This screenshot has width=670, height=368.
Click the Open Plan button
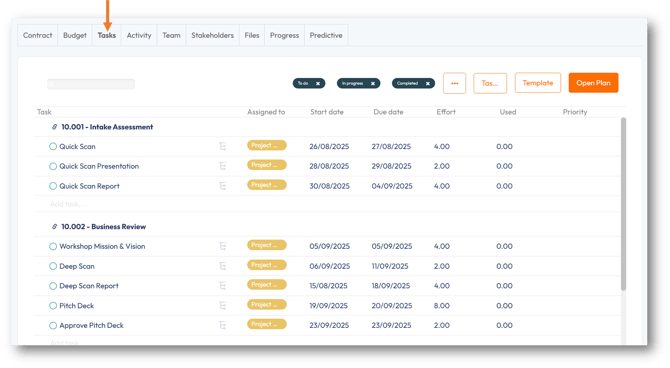pos(594,83)
